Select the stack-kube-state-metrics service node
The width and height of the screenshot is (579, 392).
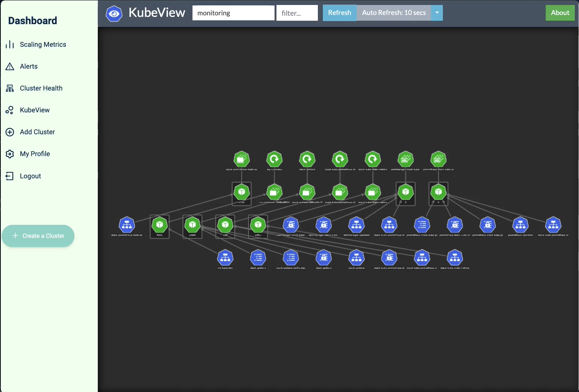tap(455, 258)
